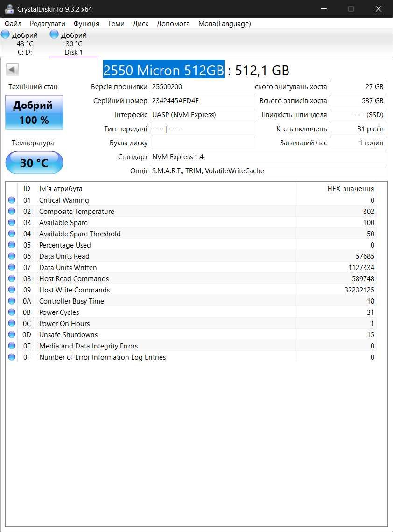Select the Power On Hours attribute name
The image size is (393, 532).
[64, 323]
